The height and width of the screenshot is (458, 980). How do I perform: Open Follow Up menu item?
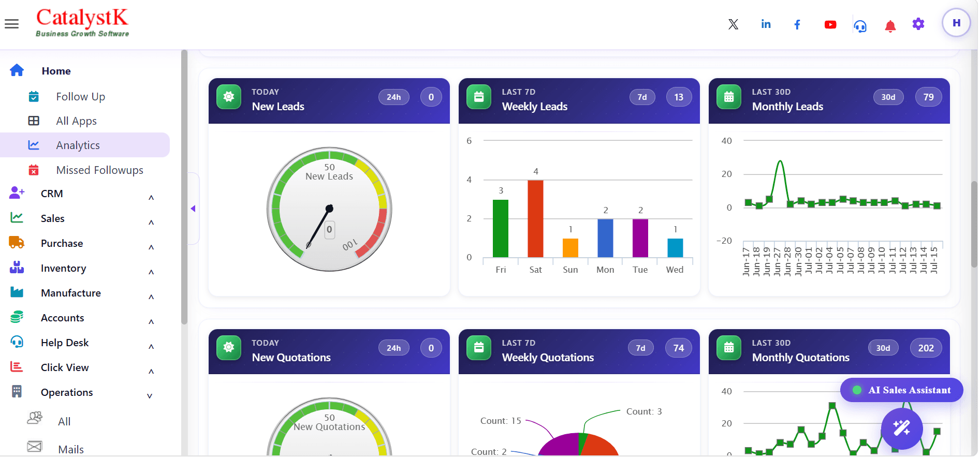tap(80, 96)
